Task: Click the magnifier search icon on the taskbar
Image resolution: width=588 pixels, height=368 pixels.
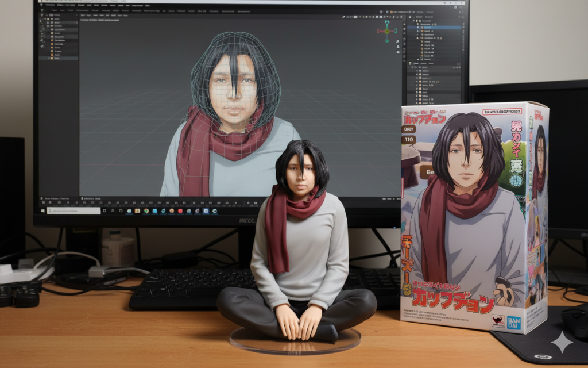Action: point(113,210)
